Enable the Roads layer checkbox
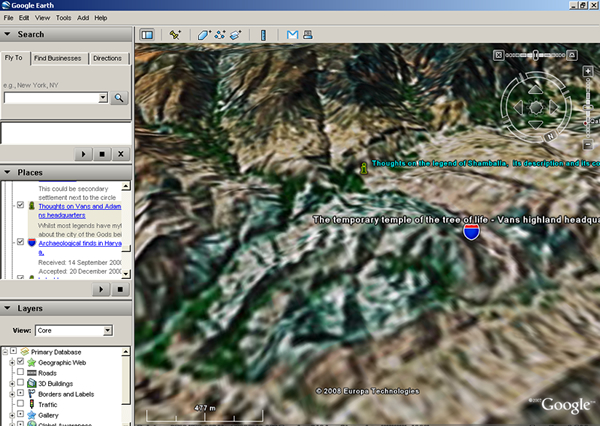 [x=21, y=372]
